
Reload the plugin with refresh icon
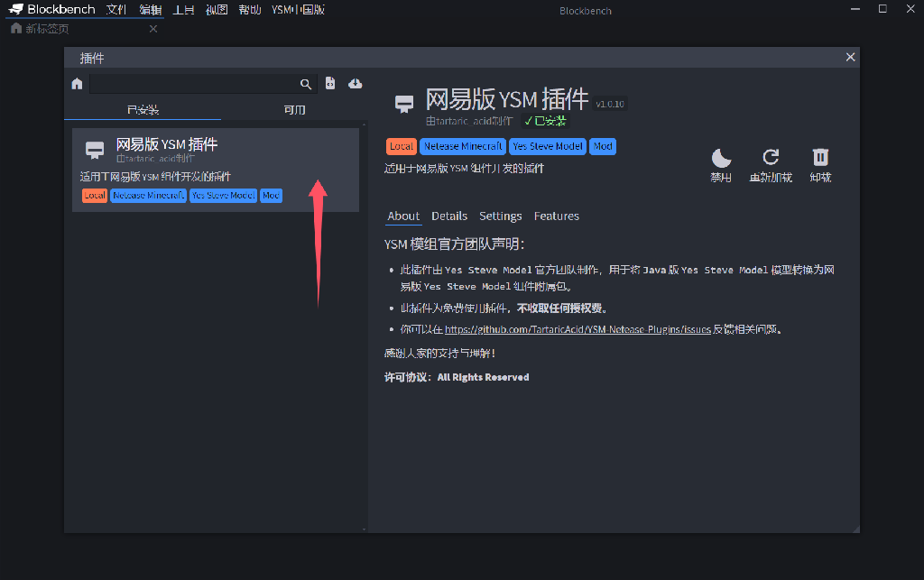[770, 164]
